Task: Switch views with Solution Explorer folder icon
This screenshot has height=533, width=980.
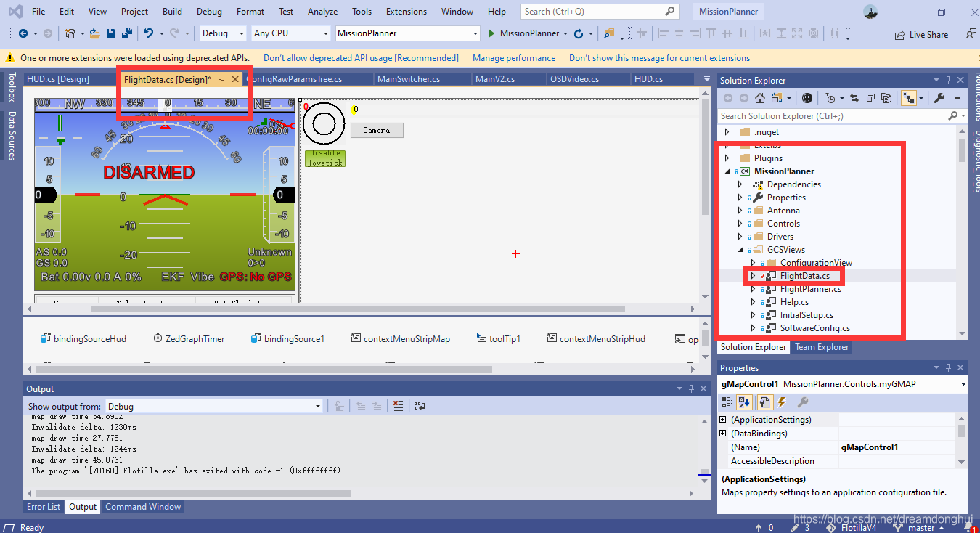Action: 776,98
